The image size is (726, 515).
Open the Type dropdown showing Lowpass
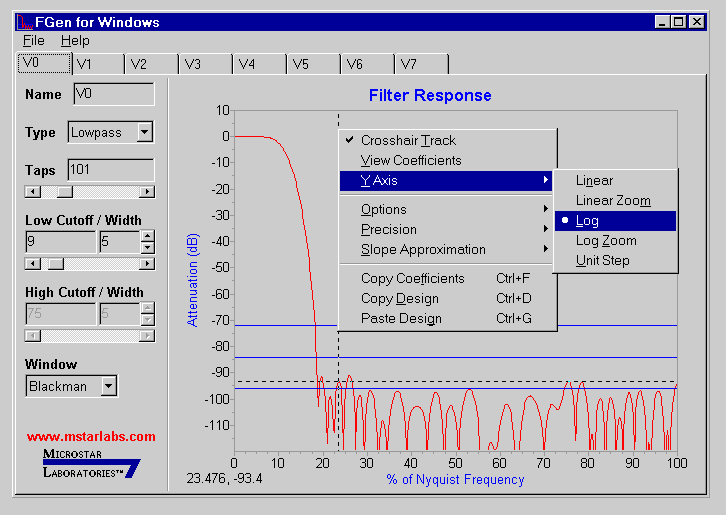tap(145, 132)
